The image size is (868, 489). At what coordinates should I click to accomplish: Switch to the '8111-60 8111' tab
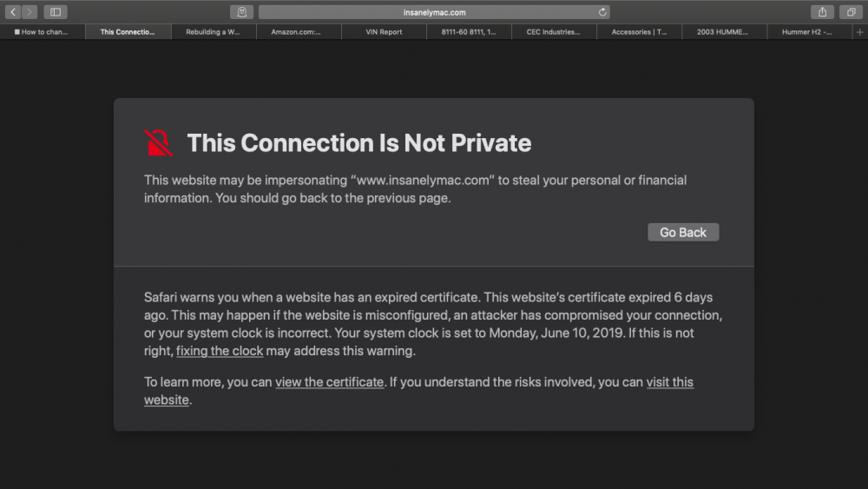click(469, 32)
